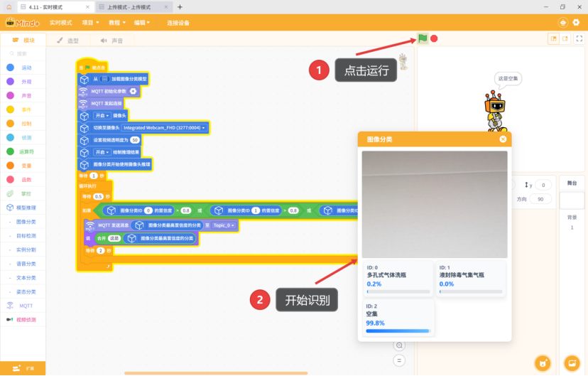The width and height of the screenshot is (588, 376).
Task: Click the add sprite button
Action: (x=543, y=362)
